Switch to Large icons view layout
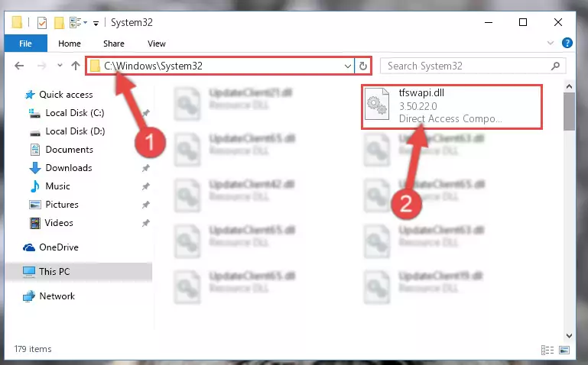The height and width of the screenshot is (365, 588). click(564, 350)
